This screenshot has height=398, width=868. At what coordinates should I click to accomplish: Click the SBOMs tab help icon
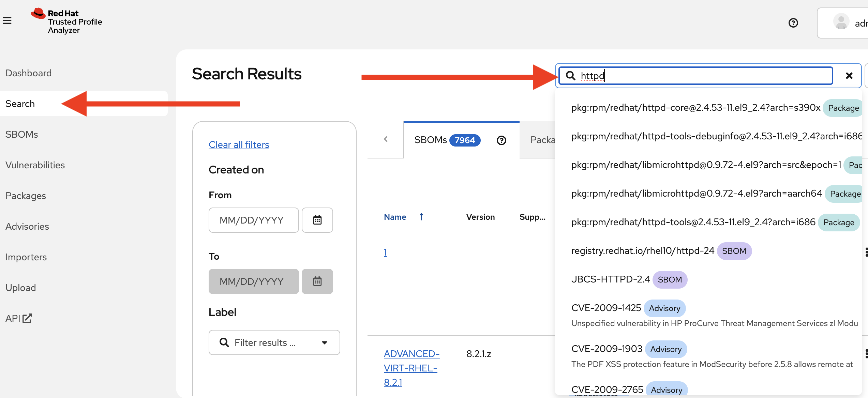tap(501, 140)
